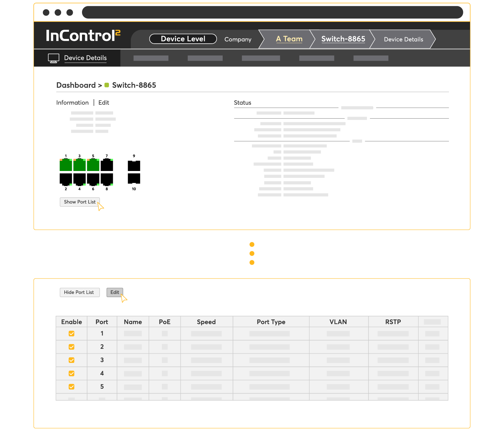Select port 3 on the switch diagram
Image resolution: width=504 pixels, height=433 pixels.
(80, 165)
